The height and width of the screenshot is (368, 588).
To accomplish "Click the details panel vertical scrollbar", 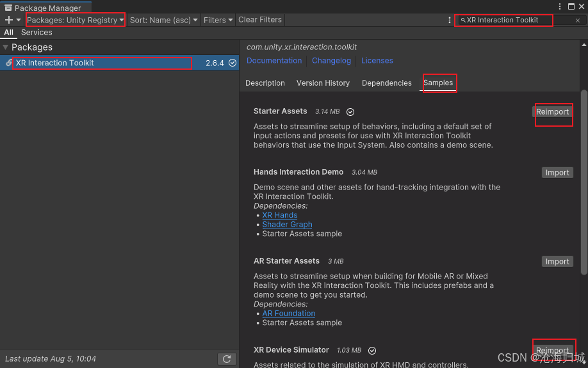I will click(x=584, y=182).
